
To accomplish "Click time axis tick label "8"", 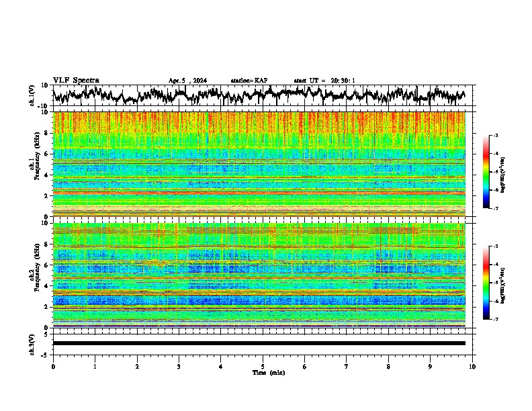I will click(x=388, y=367).
